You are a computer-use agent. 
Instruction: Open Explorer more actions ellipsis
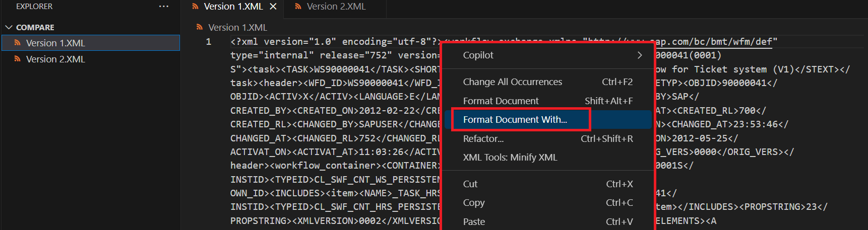[164, 7]
